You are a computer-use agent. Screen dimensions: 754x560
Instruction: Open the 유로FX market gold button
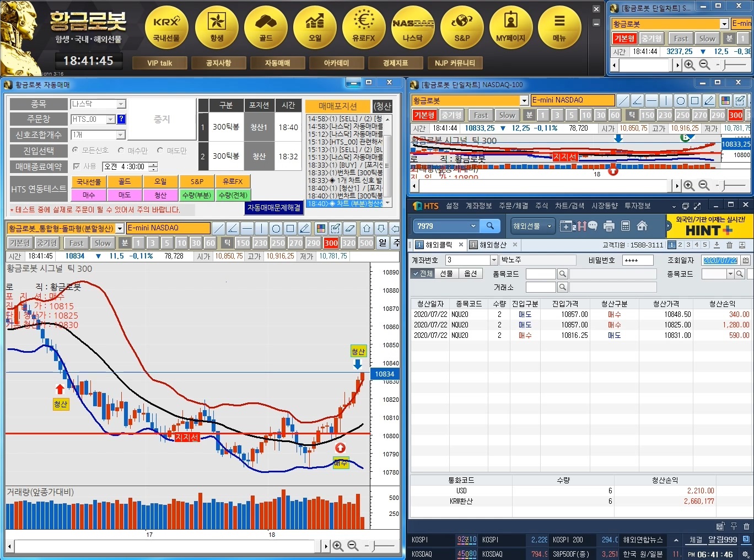pyautogui.click(x=364, y=28)
